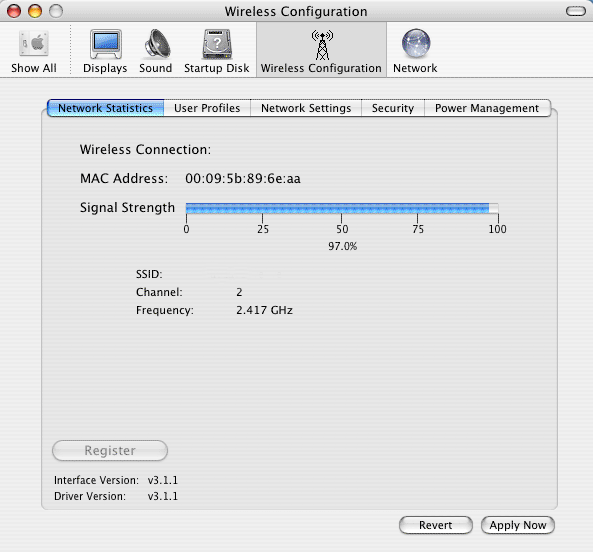The width and height of the screenshot is (593, 552).
Task: Click the Frequency: label
Action: pos(165,310)
